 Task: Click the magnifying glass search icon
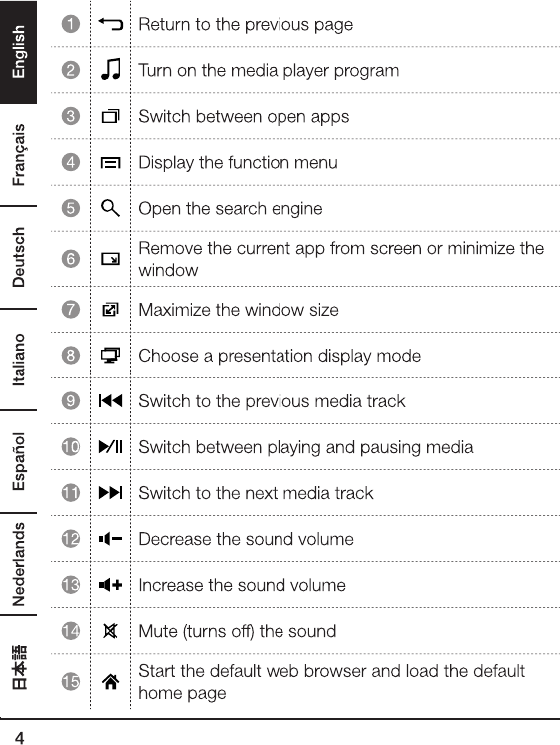pyautogui.click(x=110, y=208)
